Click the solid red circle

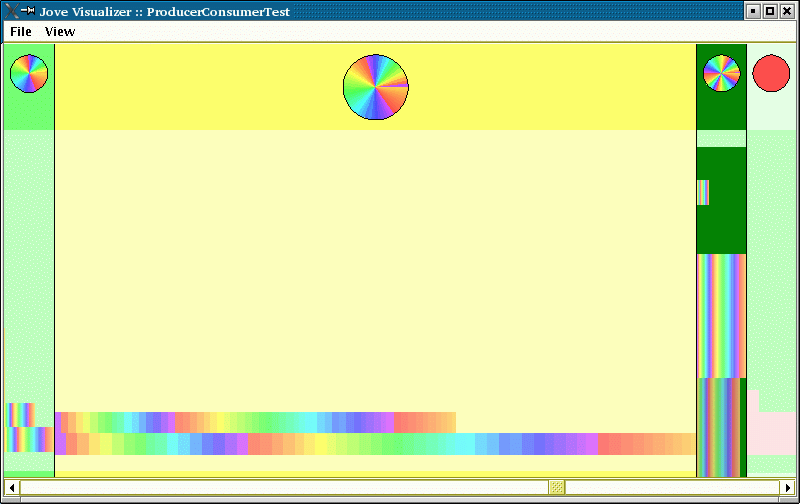(771, 73)
